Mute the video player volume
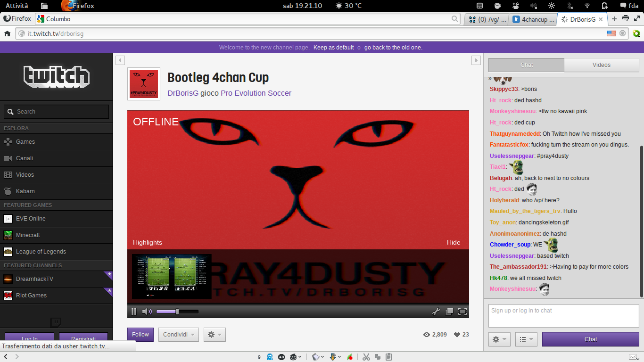This screenshot has height=362, width=644. (x=147, y=311)
